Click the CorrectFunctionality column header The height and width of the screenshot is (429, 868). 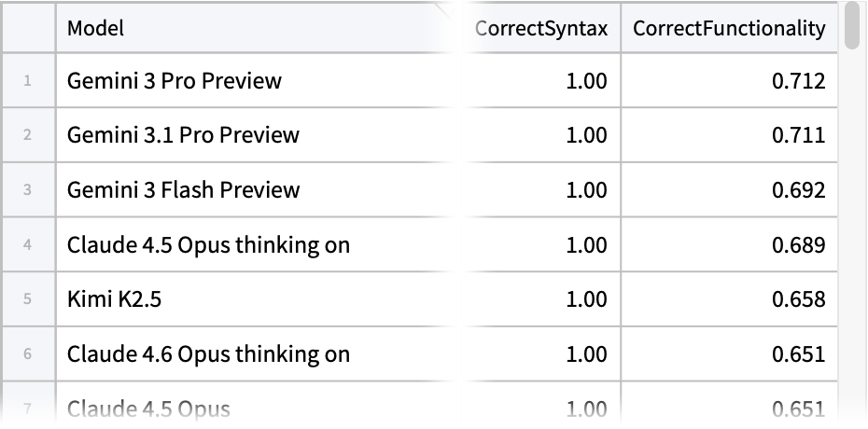click(x=729, y=28)
